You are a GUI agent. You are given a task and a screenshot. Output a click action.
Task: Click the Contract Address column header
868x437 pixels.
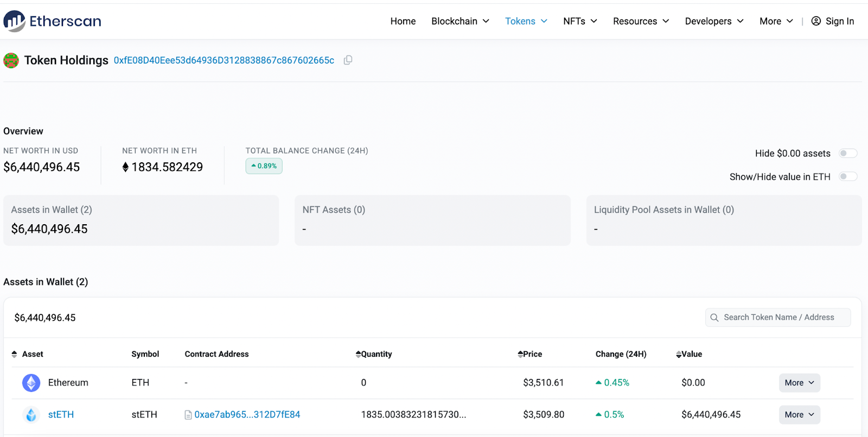coord(217,354)
